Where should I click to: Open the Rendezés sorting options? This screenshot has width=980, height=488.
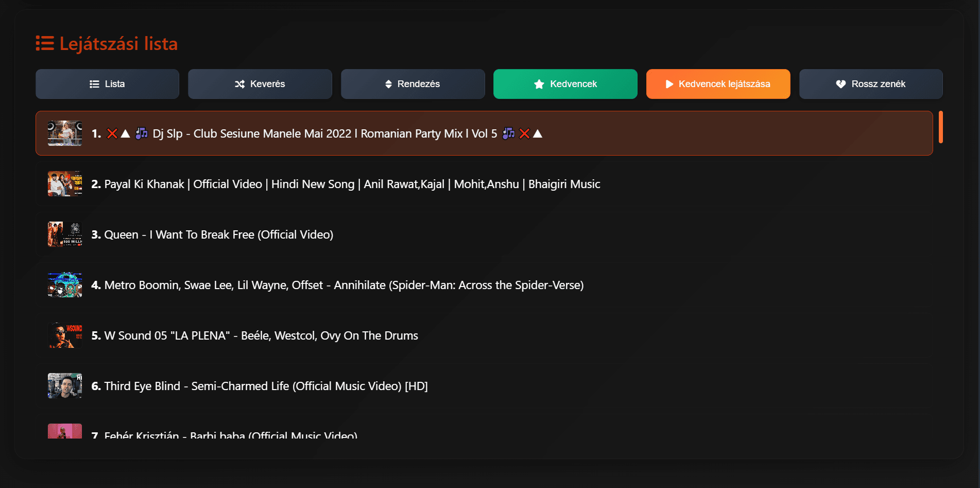point(412,84)
